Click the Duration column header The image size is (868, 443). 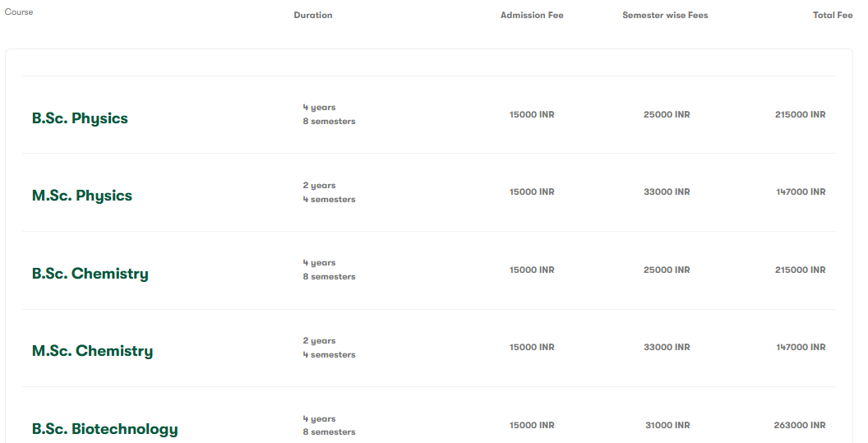tap(313, 16)
